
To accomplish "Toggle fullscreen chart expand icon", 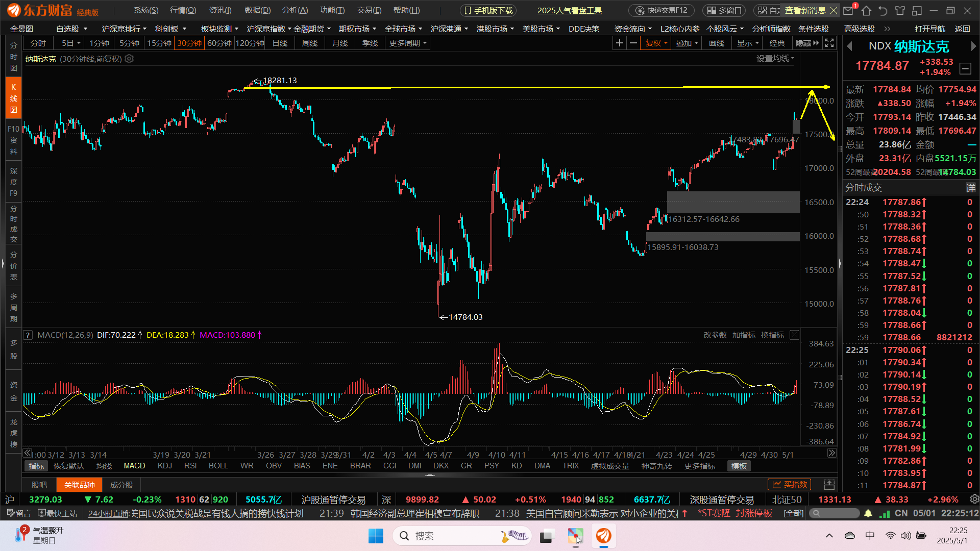I will tap(829, 43).
